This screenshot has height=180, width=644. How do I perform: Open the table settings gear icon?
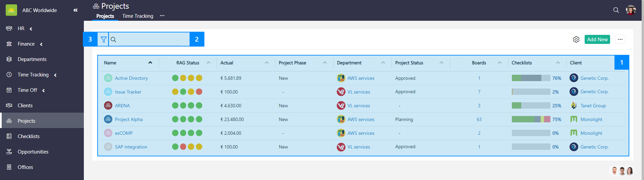pos(576,40)
